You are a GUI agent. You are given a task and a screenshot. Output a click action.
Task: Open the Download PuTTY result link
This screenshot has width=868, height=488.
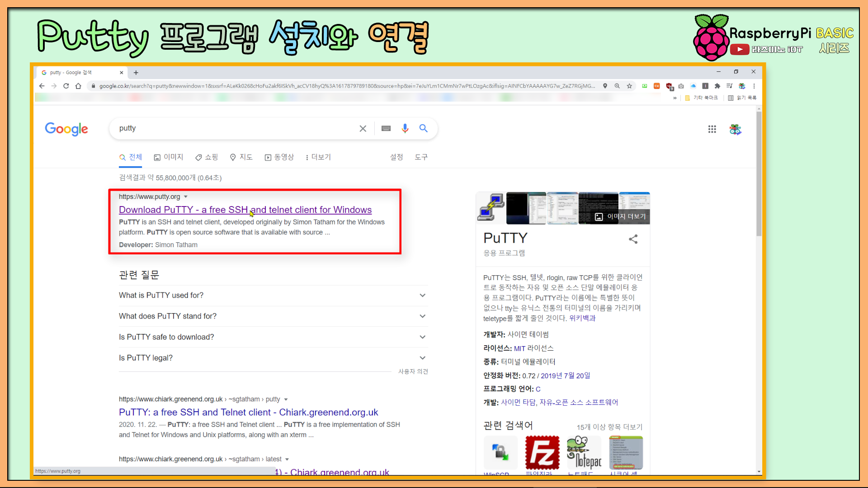coord(245,210)
